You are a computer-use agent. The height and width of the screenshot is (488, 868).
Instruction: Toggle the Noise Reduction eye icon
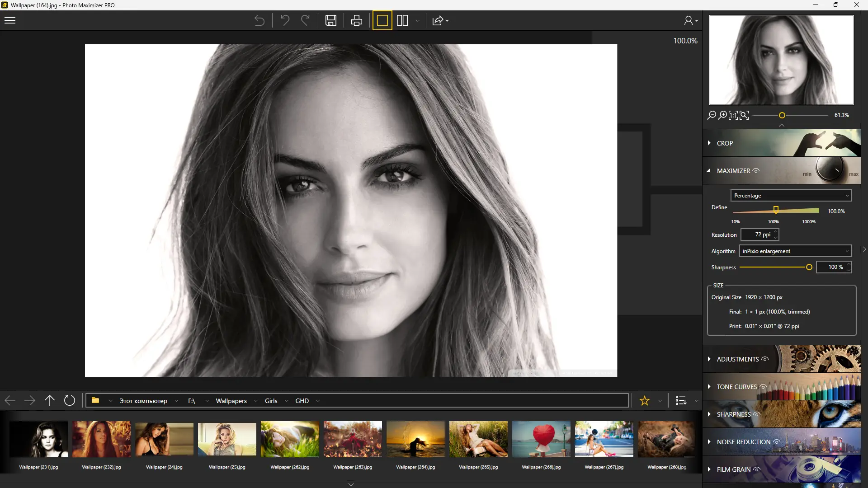click(777, 442)
